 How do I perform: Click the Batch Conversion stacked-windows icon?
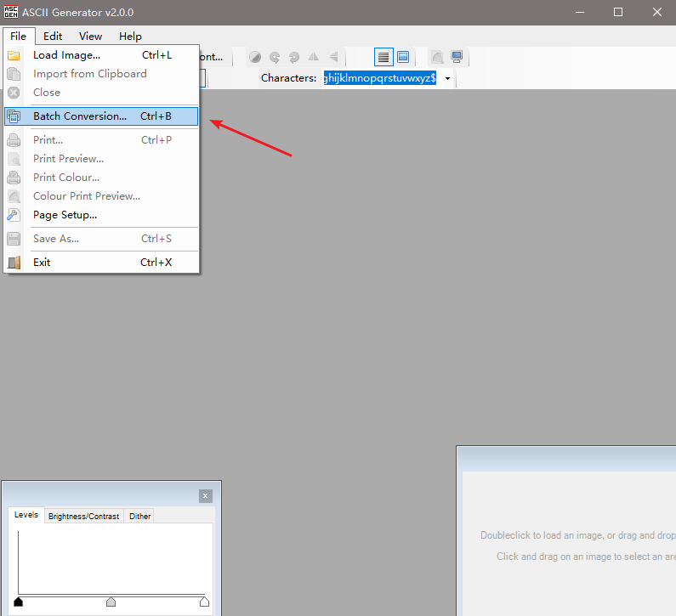click(x=14, y=116)
